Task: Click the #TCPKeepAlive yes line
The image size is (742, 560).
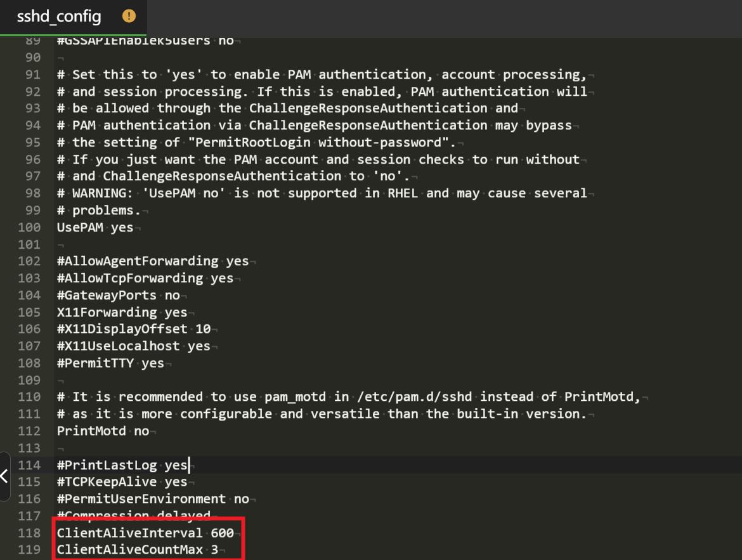Action: click(122, 482)
